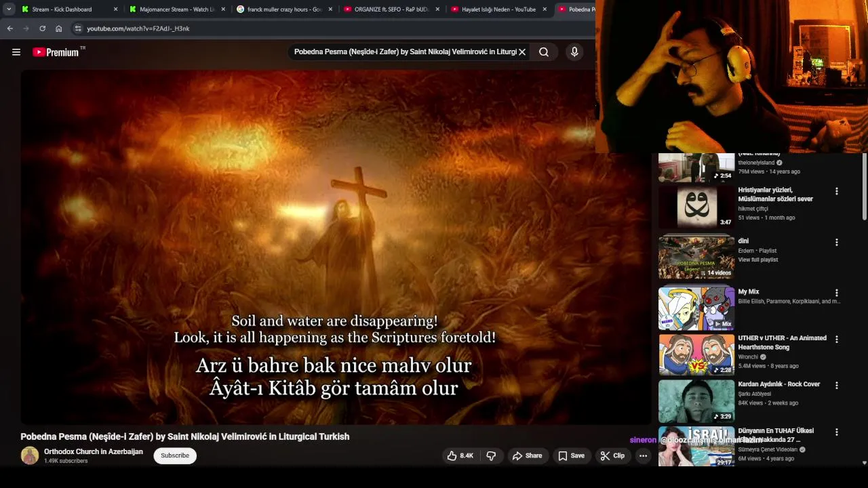Open the browser home page button
Screen dimensions: 868x488
[x=59, y=28]
